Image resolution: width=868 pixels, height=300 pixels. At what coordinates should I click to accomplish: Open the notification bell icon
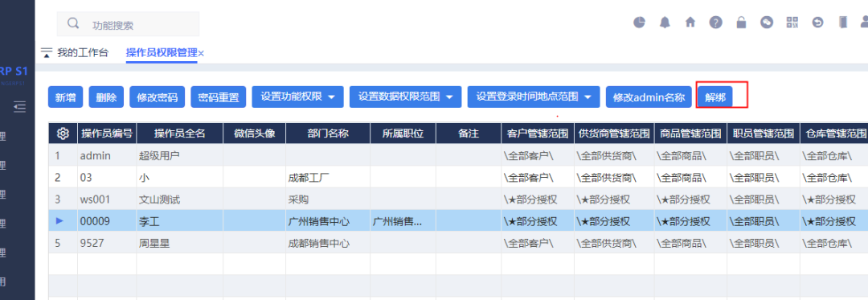click(665, 23)
